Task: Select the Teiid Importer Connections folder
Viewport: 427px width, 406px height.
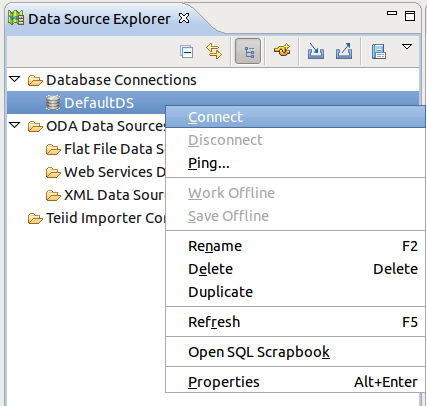Action: pos(106,218)
